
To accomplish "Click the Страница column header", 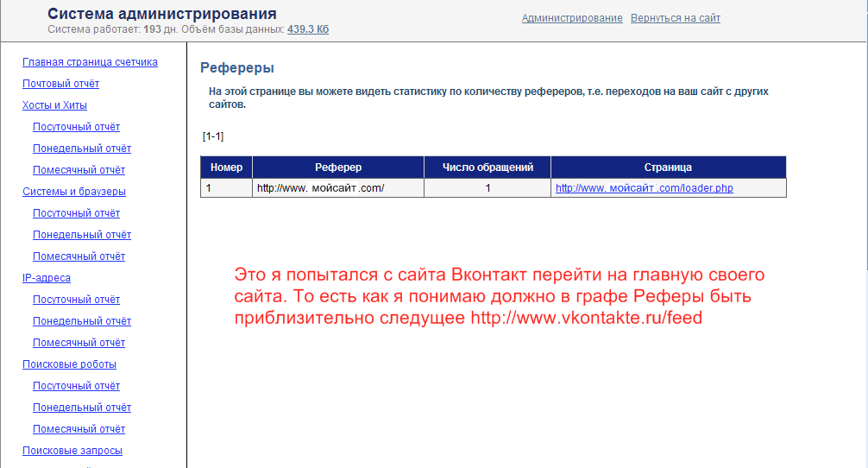I will (668, 168).
